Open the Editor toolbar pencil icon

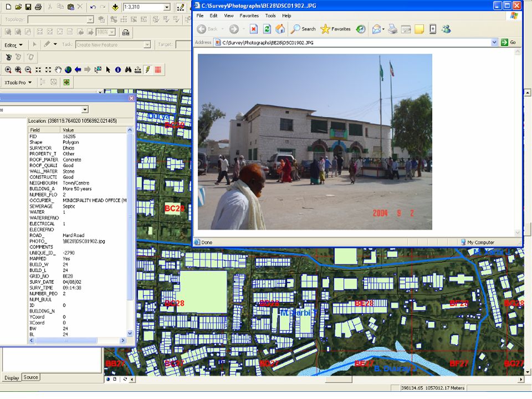[x=181, y=7]
